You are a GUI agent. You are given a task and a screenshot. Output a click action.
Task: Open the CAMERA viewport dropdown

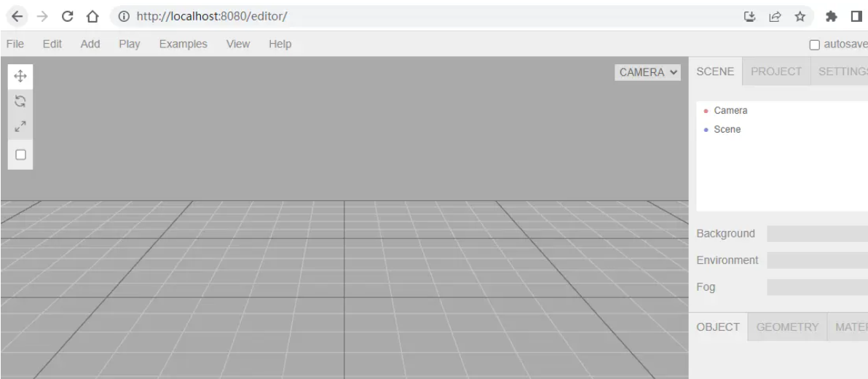647,72
